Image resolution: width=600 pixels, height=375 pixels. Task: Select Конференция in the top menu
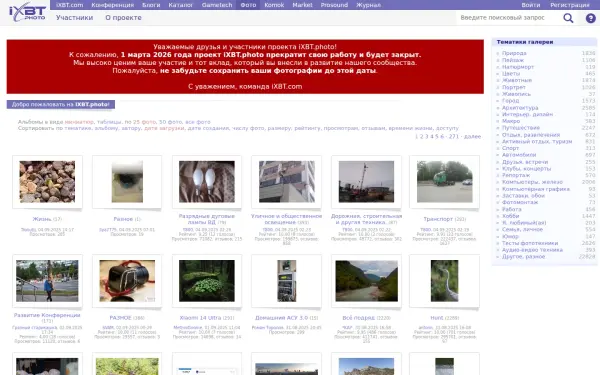pyautogui.click(x=112, y=5)
